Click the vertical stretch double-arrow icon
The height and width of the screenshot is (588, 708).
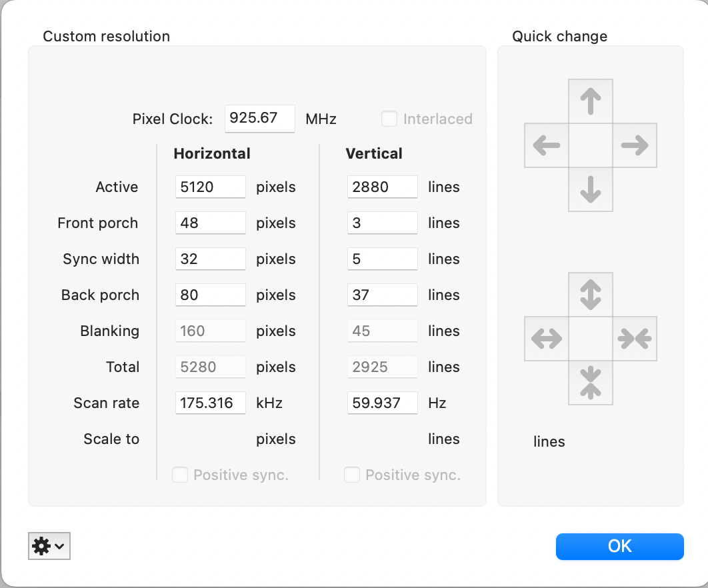tap(590, 295)
